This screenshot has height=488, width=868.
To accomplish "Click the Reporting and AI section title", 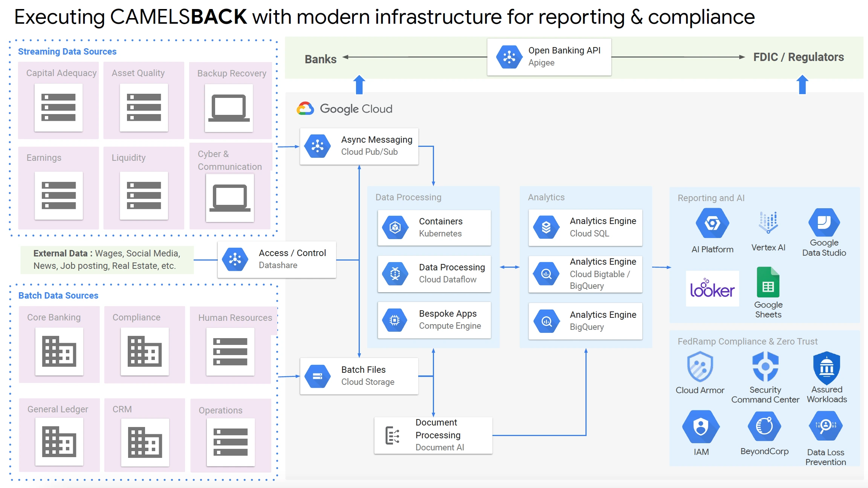I will (x=711, y=198).
